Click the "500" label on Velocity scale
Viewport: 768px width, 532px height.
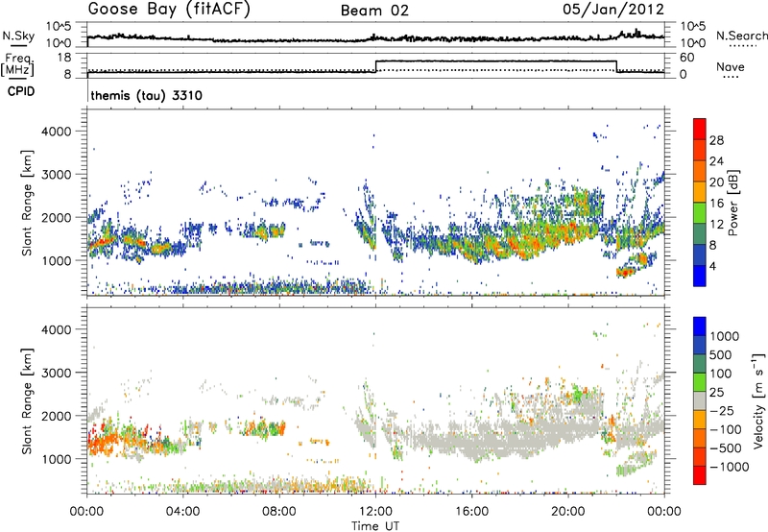coord(720,354)
